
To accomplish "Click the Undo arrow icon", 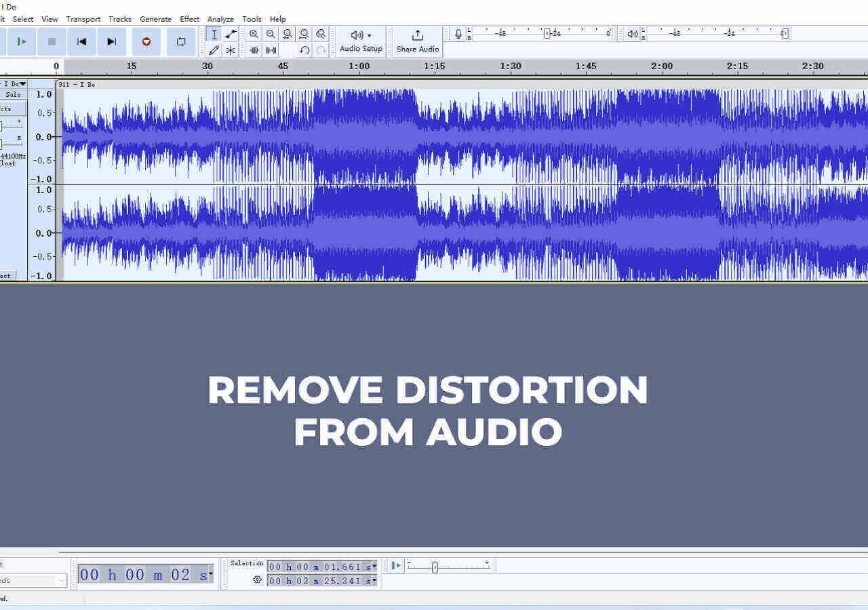I will pos(304,50).
